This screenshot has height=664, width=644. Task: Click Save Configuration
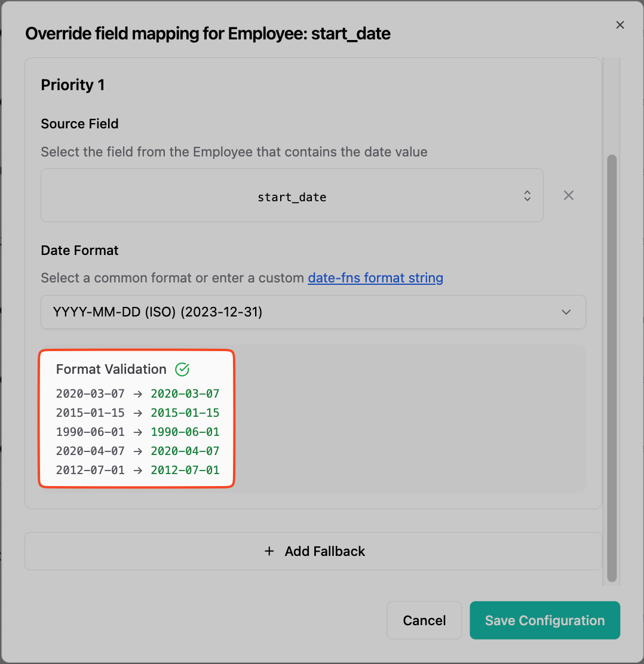click(545, 620)
